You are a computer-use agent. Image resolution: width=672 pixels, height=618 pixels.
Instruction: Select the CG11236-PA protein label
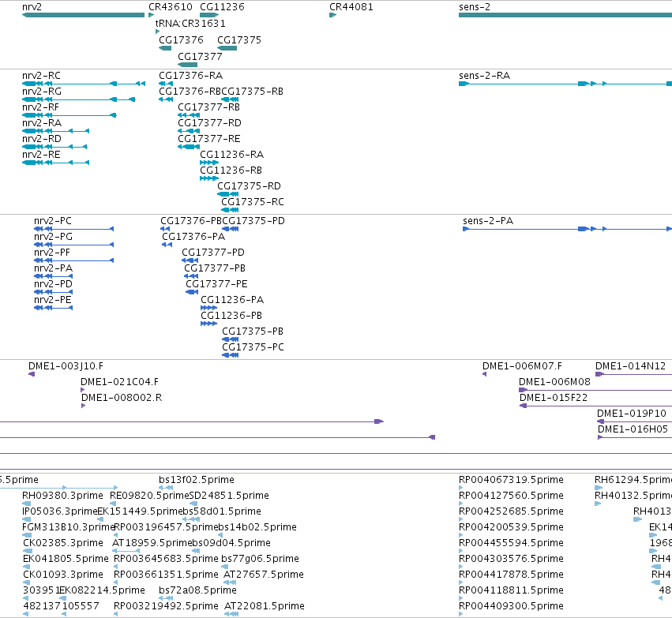click(x=232, y=300)
